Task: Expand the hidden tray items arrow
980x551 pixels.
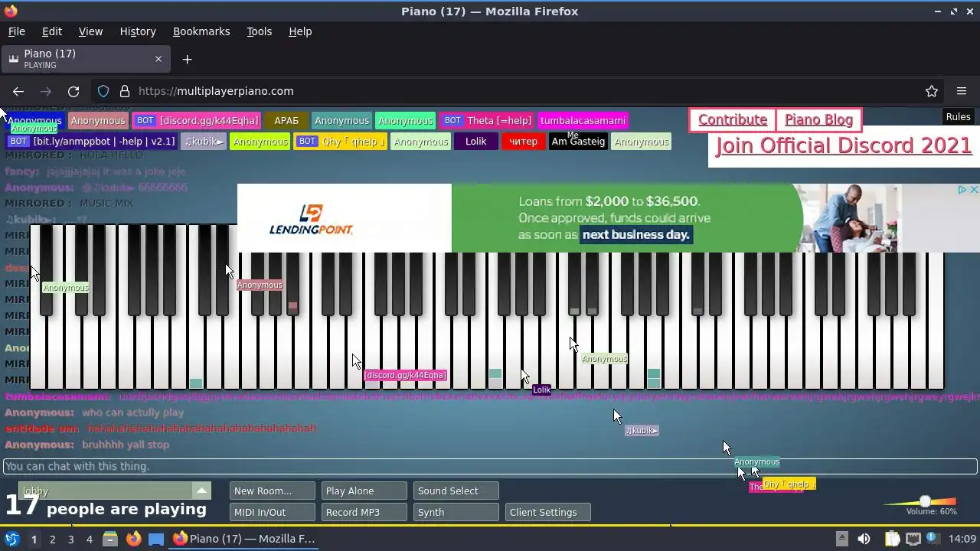Action: pyautogui.click(x=841, y=539)
